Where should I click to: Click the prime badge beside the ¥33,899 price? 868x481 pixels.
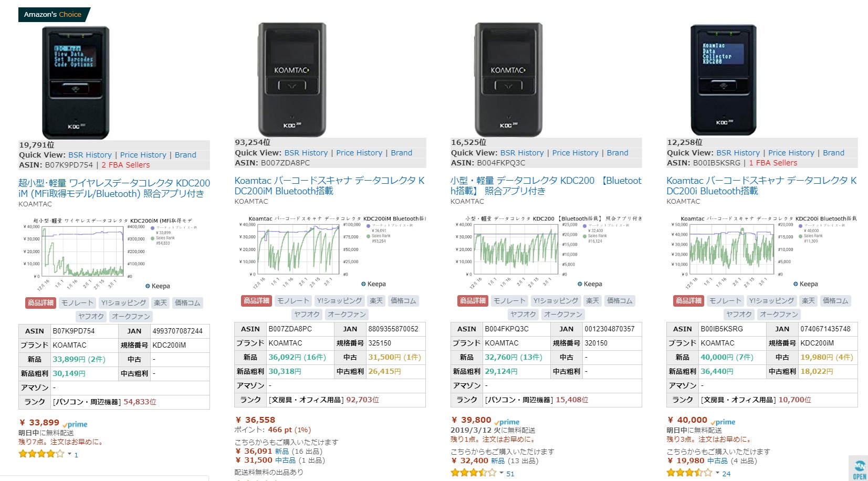point(75,424)
